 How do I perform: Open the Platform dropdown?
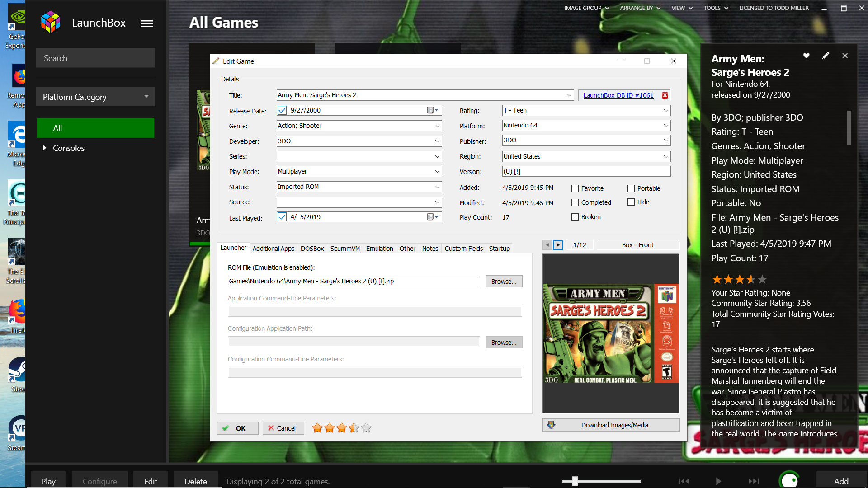pos(666,125)
